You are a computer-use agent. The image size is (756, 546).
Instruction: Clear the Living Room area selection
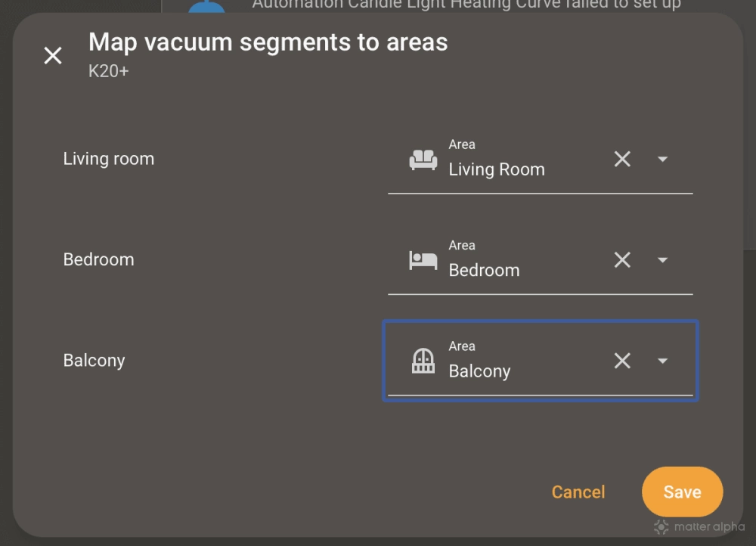(621, 159)
